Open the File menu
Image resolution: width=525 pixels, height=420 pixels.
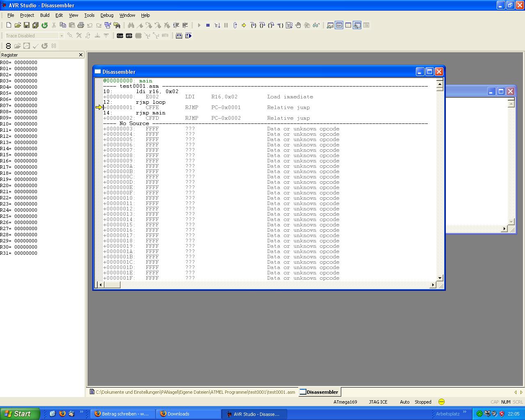pyautogui.click(x=11, y=15)
